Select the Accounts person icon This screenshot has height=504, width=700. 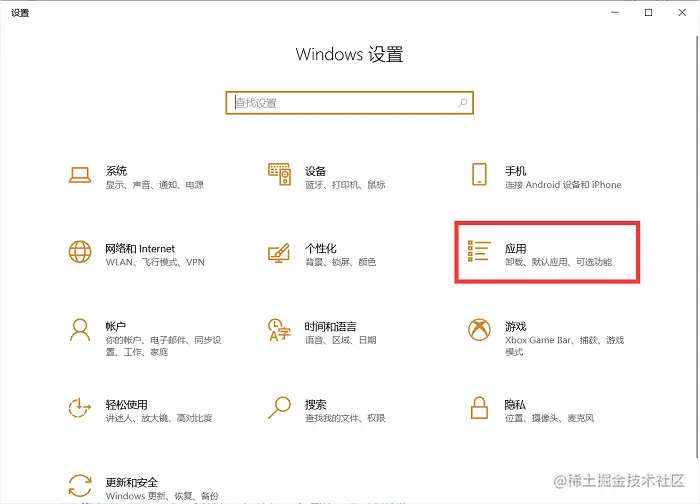pos(80,330)
